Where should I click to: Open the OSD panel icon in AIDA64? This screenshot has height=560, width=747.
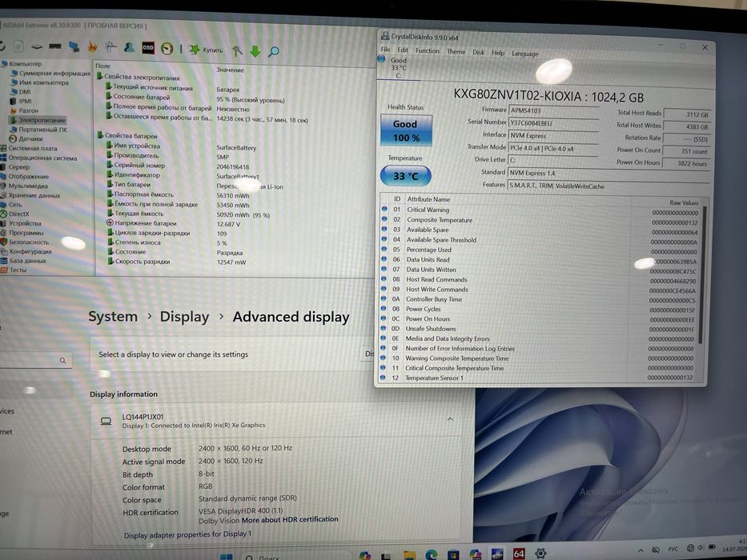[x=148, y=47]
